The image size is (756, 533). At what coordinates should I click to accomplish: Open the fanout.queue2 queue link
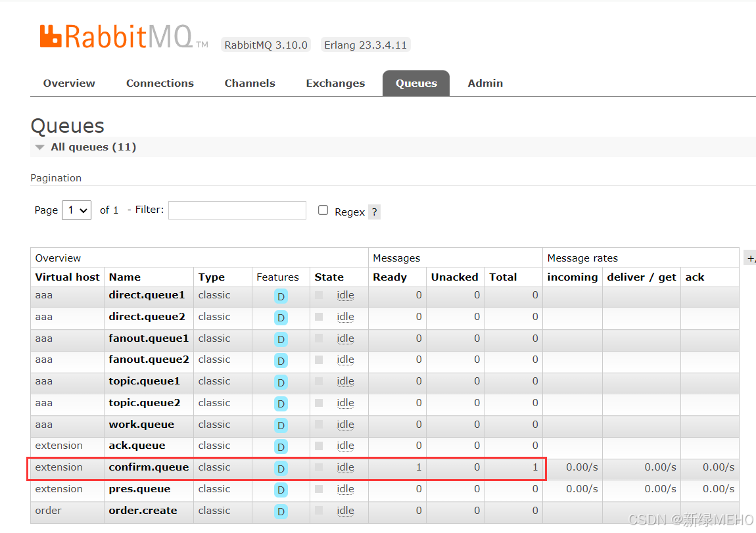coord(149,359)
